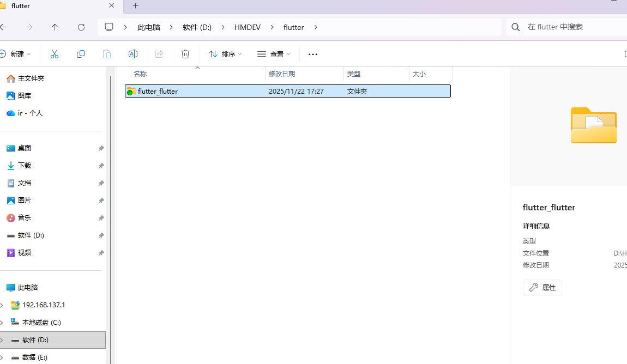The height and width of the screenshot is (364, 627).
Task: Expand 数据 (E:) drive tree node
Action: 2,357
